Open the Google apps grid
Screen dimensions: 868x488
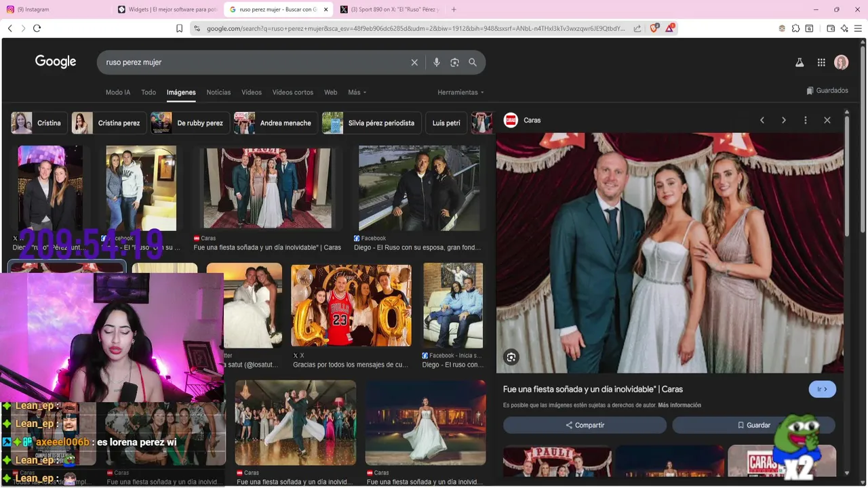pos(821,62)
